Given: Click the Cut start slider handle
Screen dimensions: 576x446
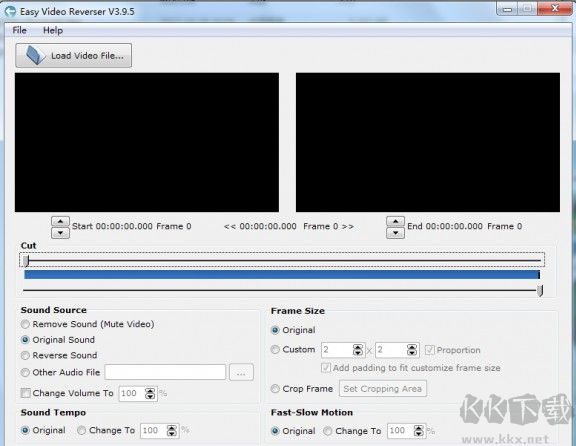Looking at the screenshot, I should pos(26,260).
